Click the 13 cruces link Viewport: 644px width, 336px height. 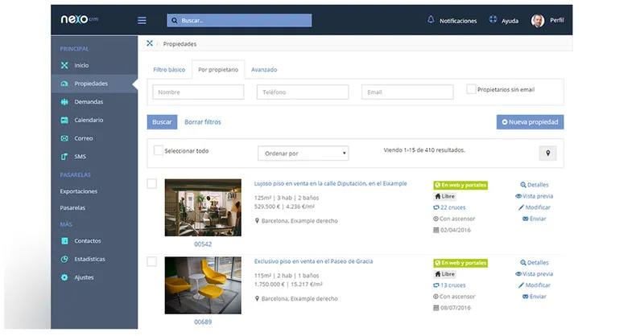point(449,285)
